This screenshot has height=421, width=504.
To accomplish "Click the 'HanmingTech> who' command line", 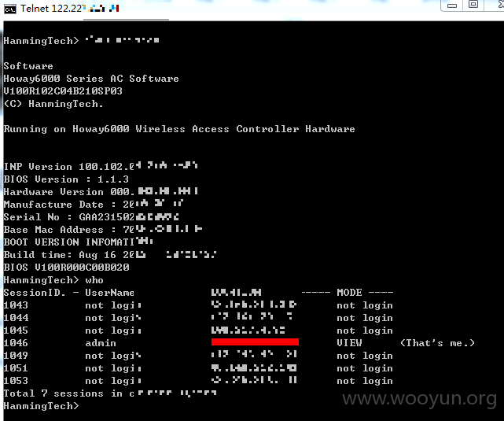I will (x=53, y=280).
